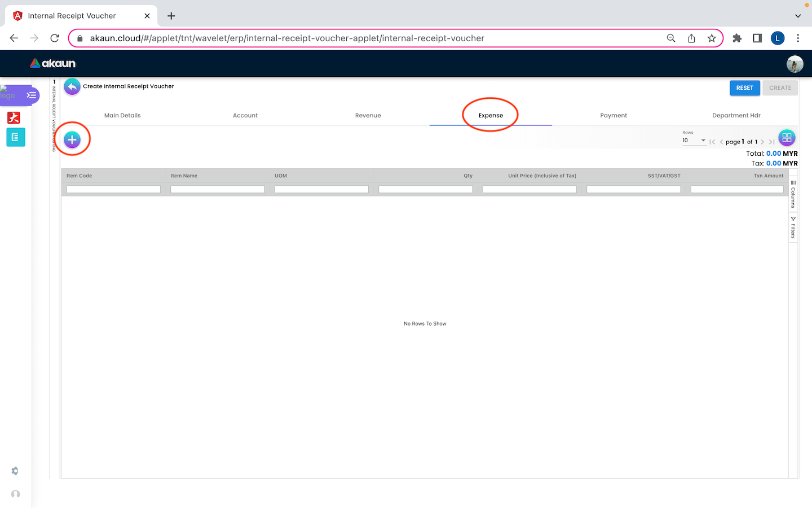The width and height of the screenshot is (812, 508).
Task: Expand the Columns side panel
Action: [x=793, y=194]
